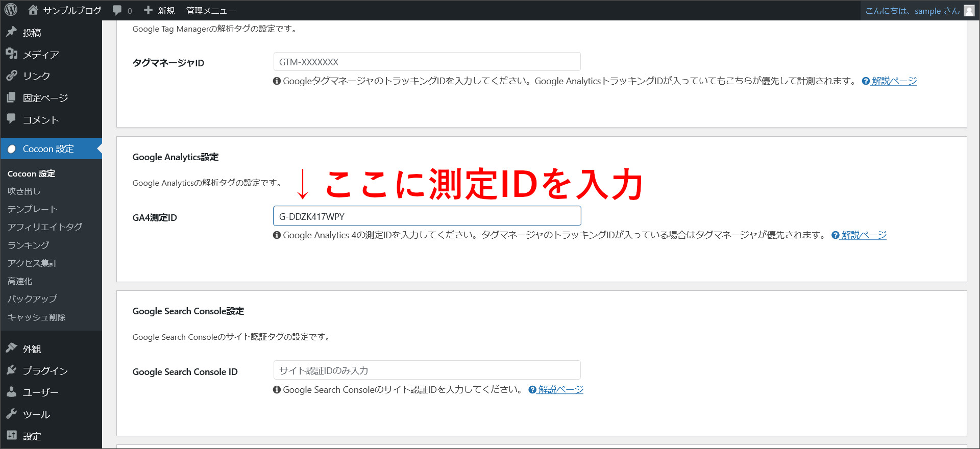
Task: Click the WordPress logo icon
Action: coord(11,10)
